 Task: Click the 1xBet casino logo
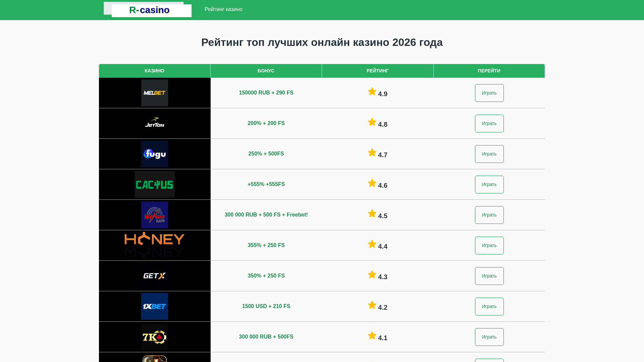click(x=155, y=306)
